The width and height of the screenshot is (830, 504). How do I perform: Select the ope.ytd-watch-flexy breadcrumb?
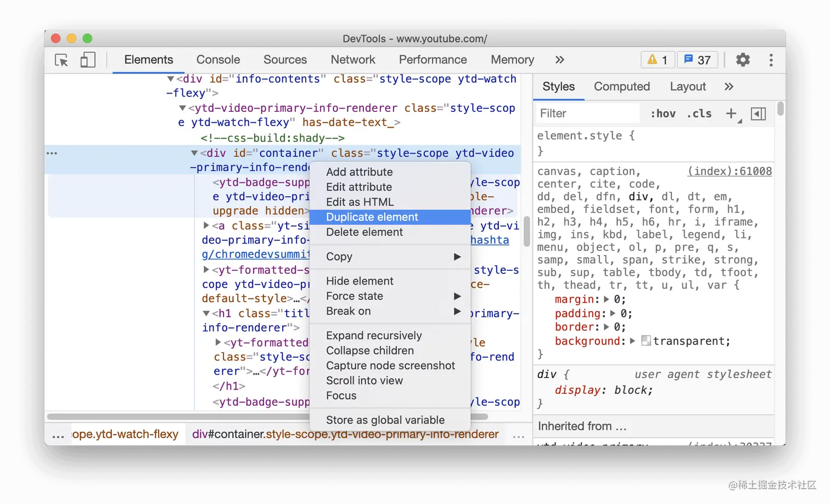(125, 434)
